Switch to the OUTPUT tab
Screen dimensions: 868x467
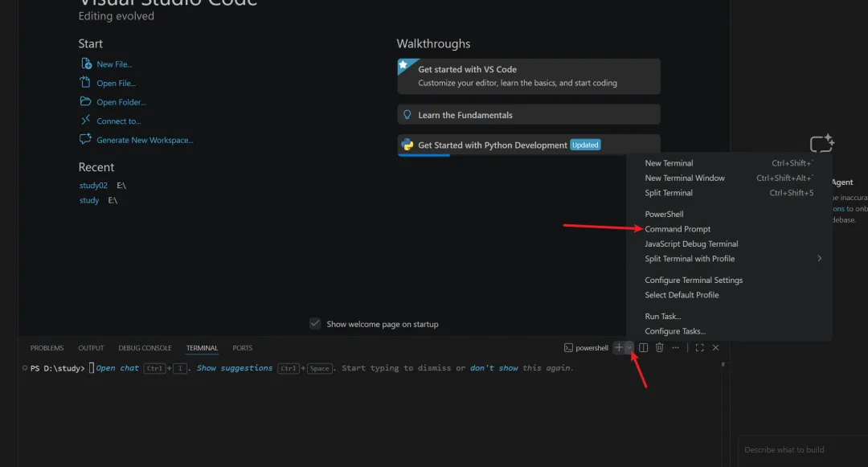(91, 348)
